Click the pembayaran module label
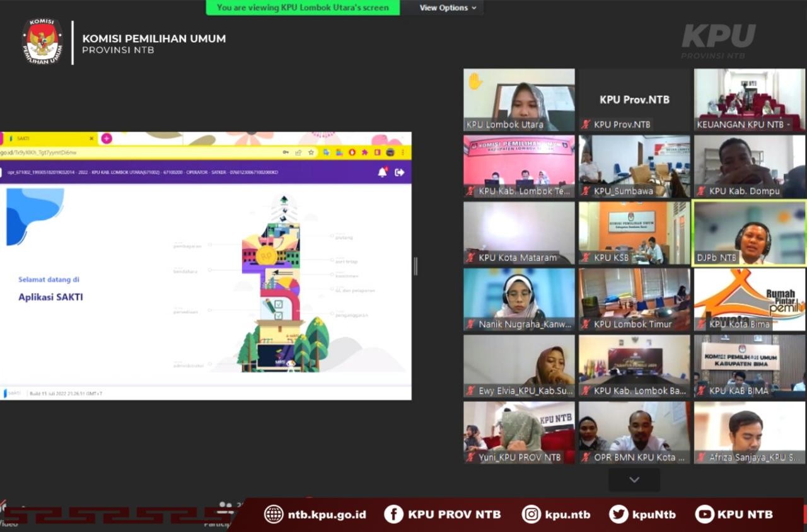This screenshot has width=807, height=532. pos(187,246)
